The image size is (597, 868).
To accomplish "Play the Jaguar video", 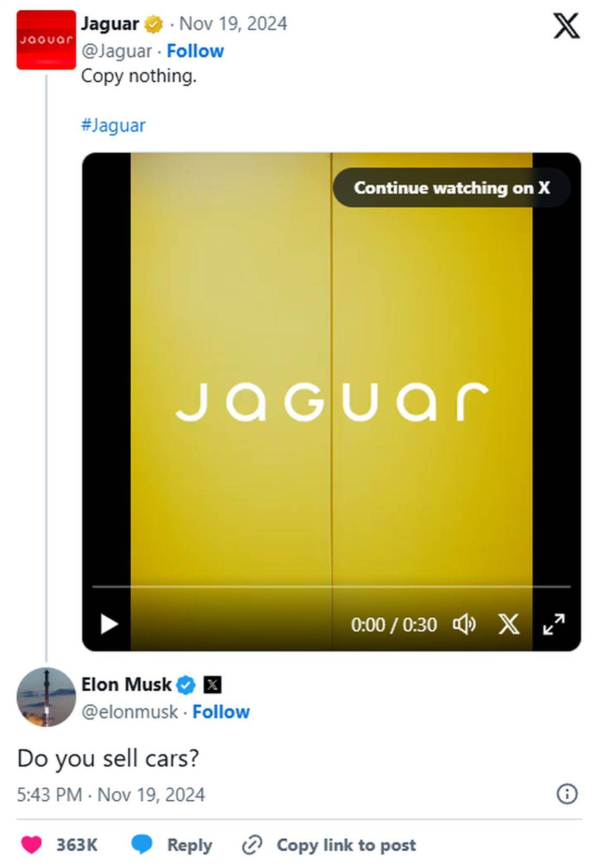I will click(x=109, y=624).
